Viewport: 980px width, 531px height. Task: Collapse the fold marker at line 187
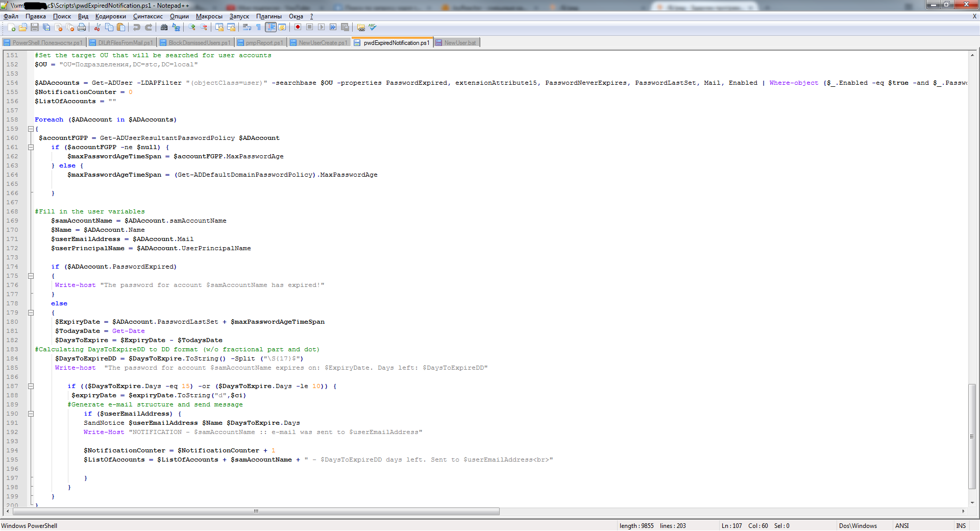tap(31, 387)
